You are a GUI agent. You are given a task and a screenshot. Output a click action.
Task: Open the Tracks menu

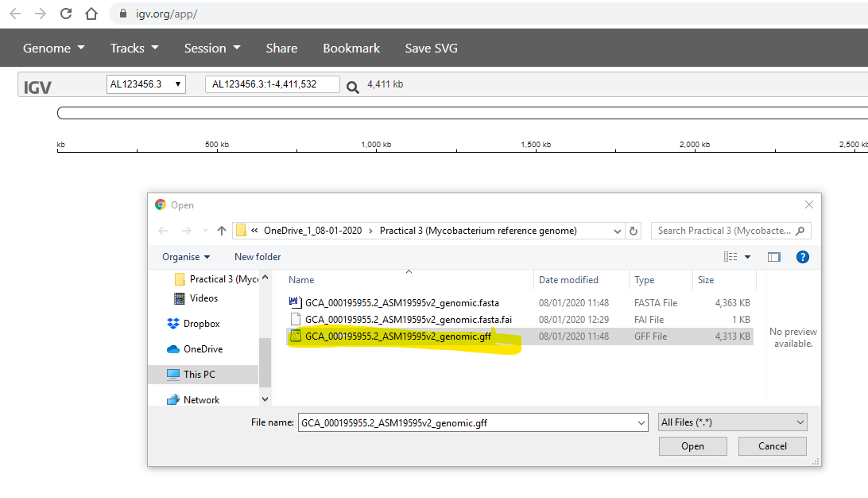click(x=134, y=49)
